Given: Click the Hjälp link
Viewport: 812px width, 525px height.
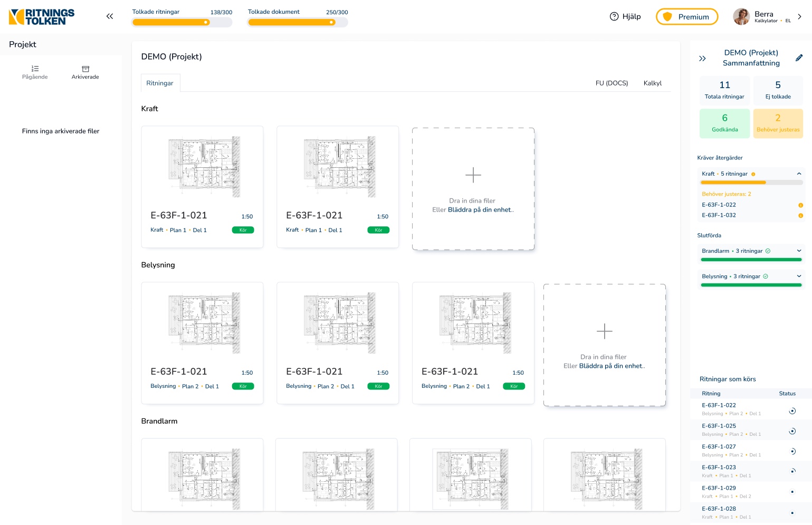Looking at the screenshot, I should click(625, 16).
